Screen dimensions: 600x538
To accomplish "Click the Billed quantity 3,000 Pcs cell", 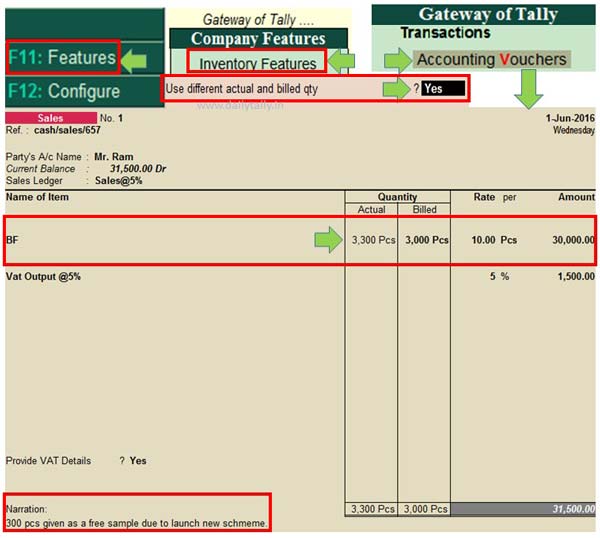I will (x=425, y=241).
